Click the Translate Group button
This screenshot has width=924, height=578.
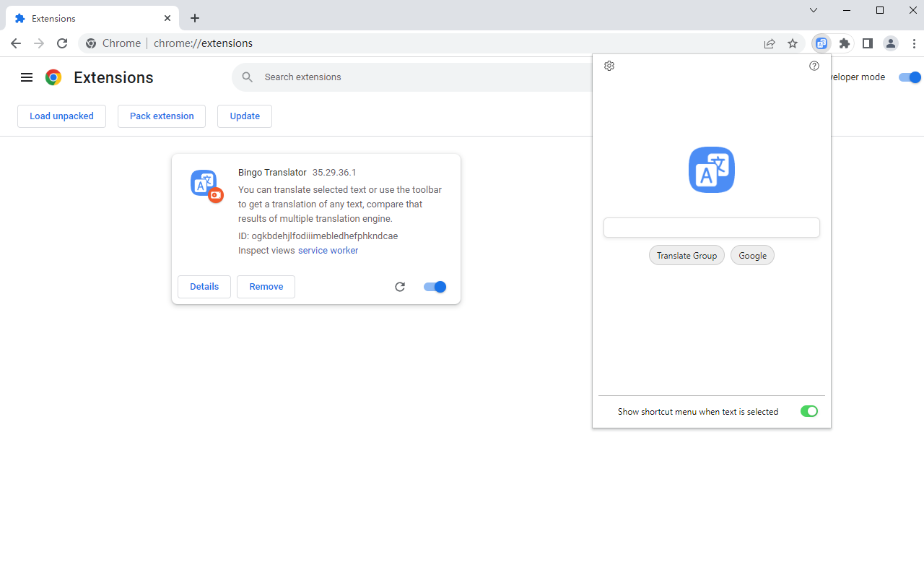click(687, 256)
